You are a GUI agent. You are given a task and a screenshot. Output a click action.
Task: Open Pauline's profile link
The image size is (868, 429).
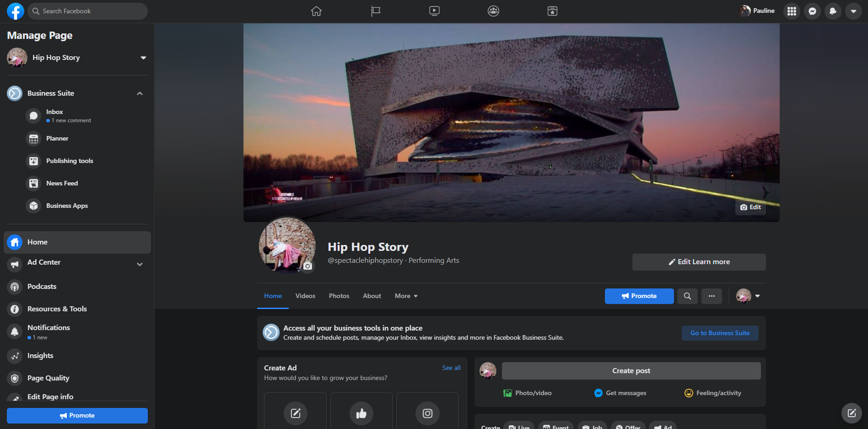(757, 11)
